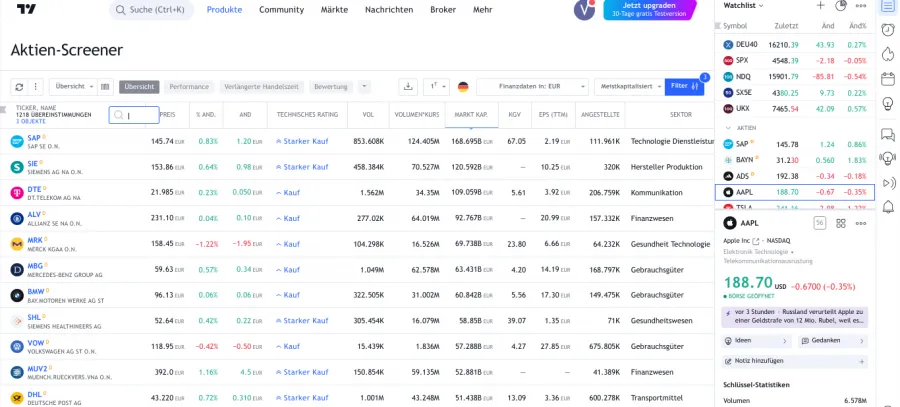900x407 pixels.
Task: Open the Mehr menu
Action: click(x=483, y=10)
